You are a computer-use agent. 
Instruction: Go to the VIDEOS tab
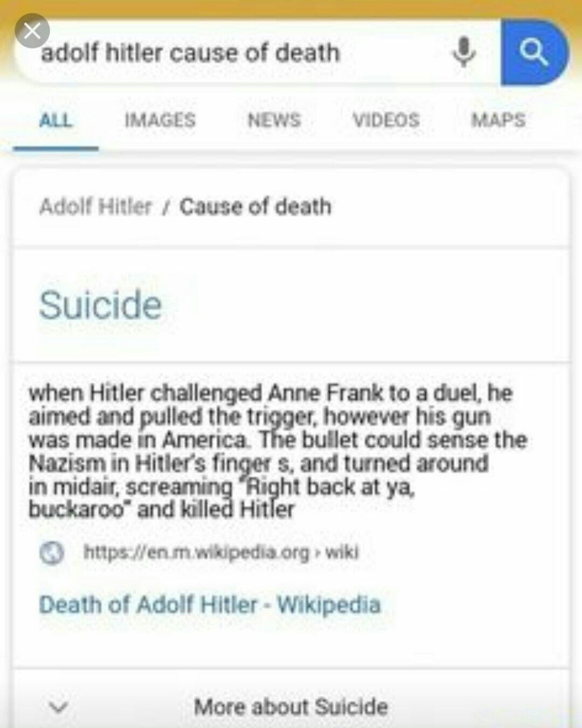pyautogui.click(x=386, y=120)
